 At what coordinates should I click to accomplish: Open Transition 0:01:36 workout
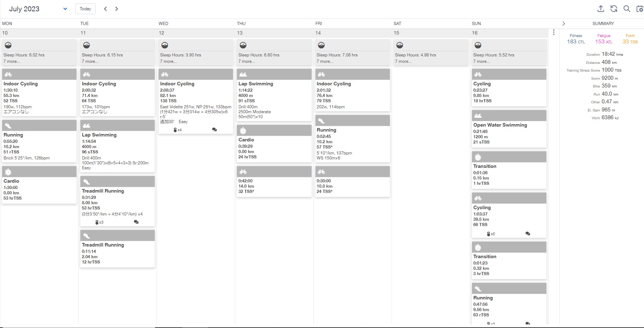[509, 170]
